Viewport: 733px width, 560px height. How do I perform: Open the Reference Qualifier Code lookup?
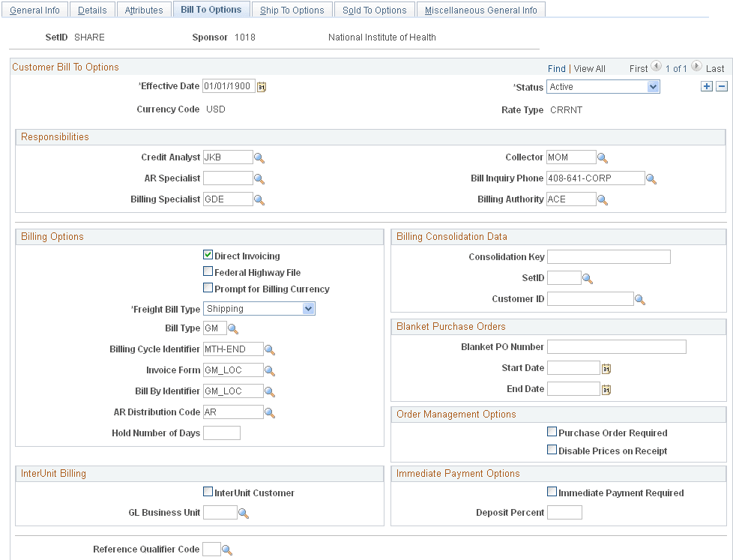[226, 549]
